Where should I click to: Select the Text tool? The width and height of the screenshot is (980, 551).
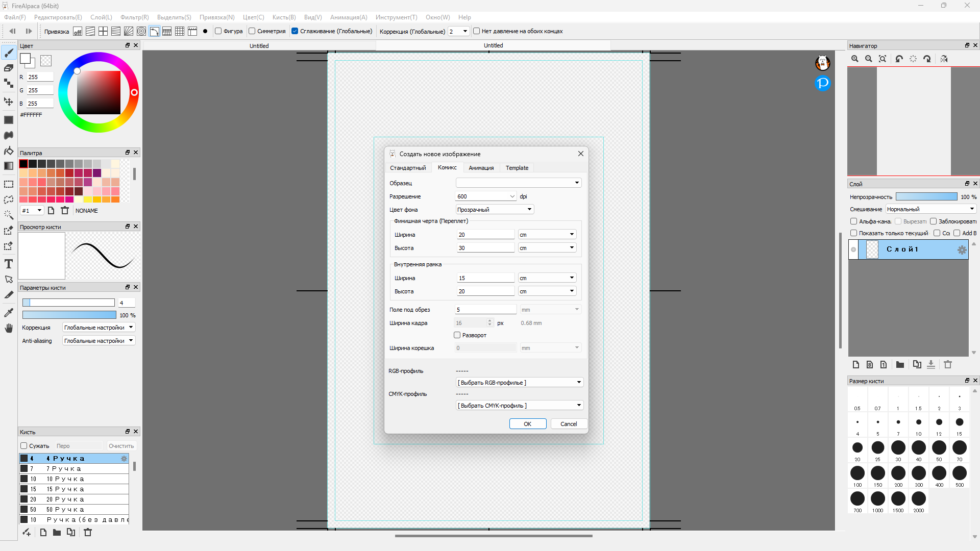[x=9, y=264]
